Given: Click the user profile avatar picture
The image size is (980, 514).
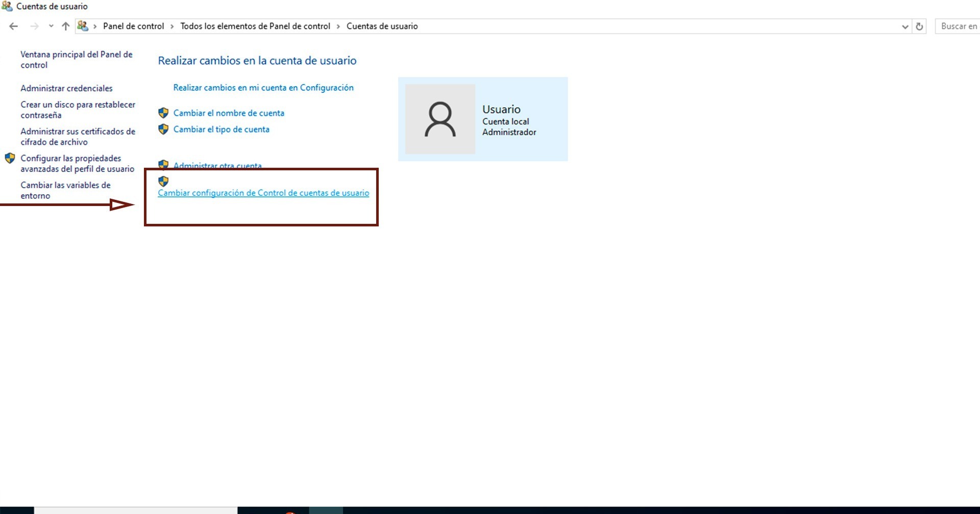Looking at the screenshot, I should (440, 119).
